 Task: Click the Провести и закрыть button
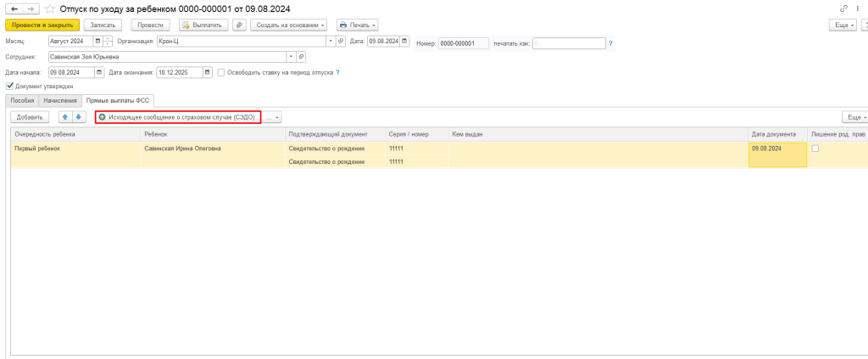pyautogui.click(x=42, y=25)
